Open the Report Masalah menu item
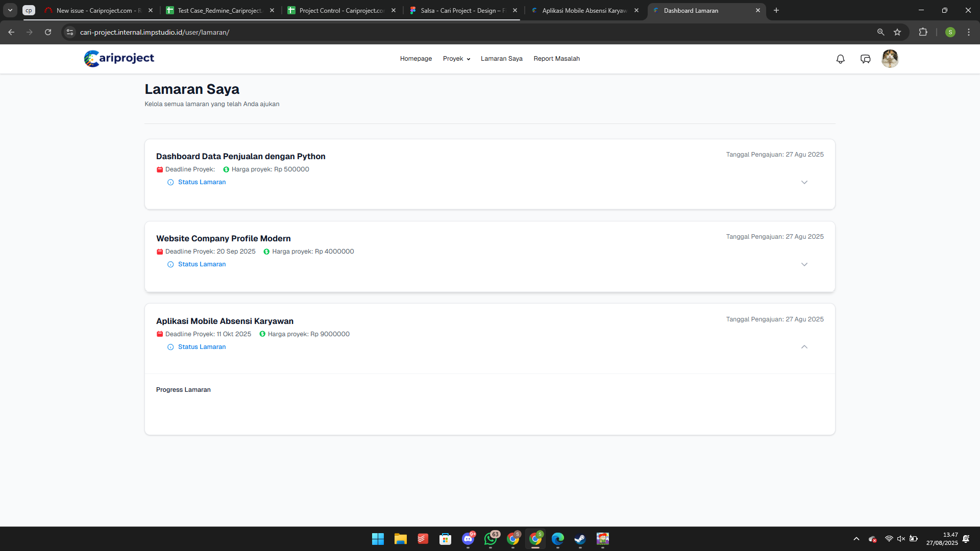Viewport: 980px width, 551px height. pyautogui.click(x=556, y=59)
